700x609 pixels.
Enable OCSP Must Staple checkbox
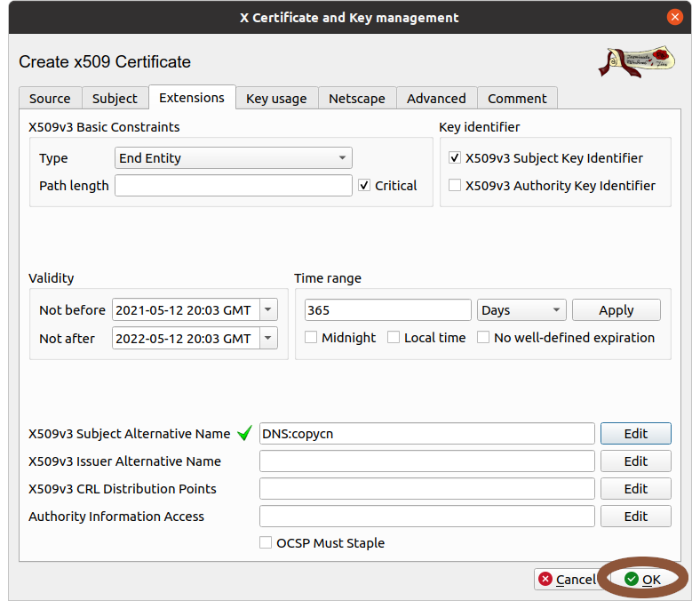click(266, 542)
